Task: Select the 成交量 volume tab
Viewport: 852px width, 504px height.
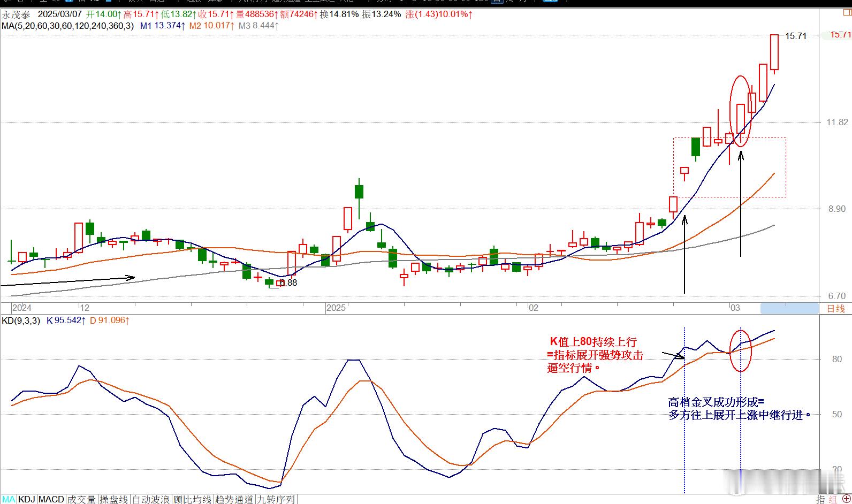Action: point(81,499)
